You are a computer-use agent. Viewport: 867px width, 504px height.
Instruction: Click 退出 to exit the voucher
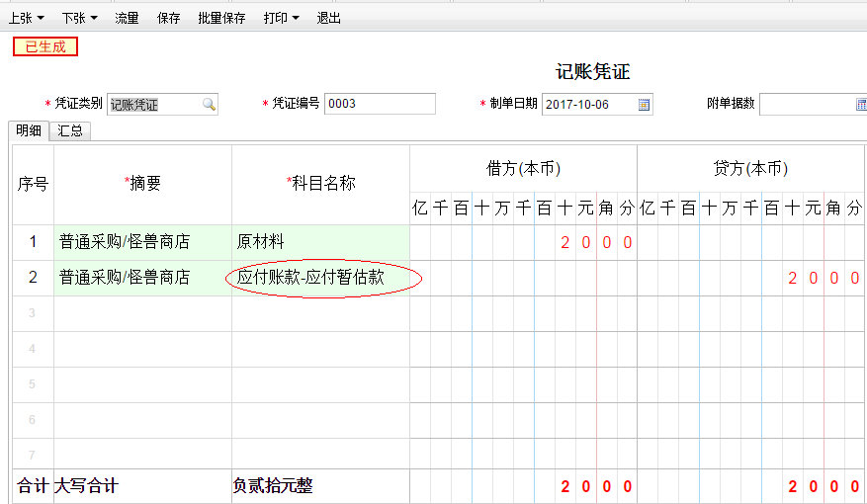[328, 18]
